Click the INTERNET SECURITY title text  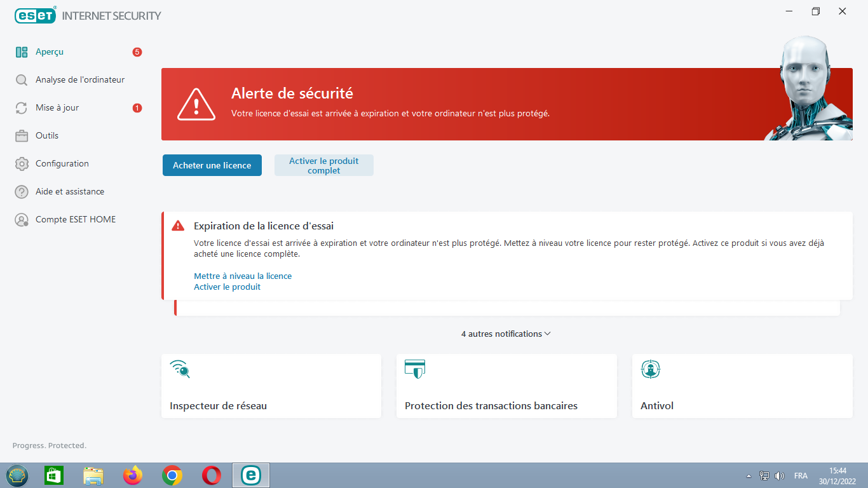[112, 16]
